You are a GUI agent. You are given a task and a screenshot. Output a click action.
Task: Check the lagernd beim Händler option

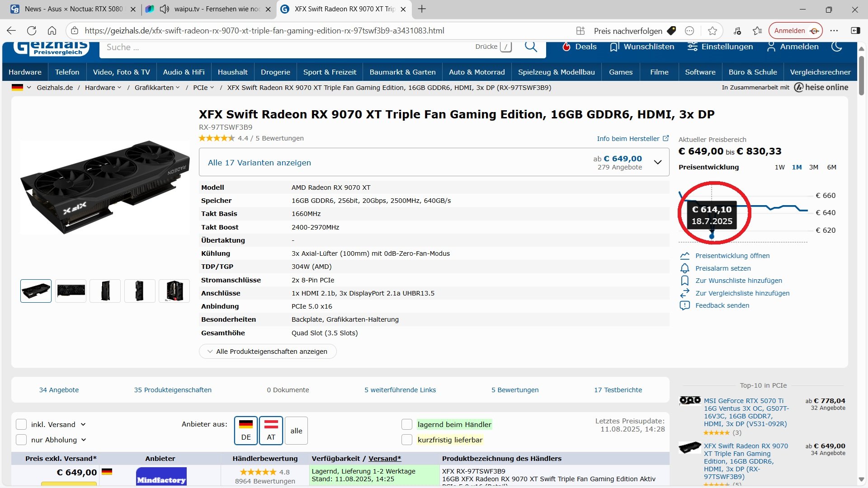pos(407,424)
